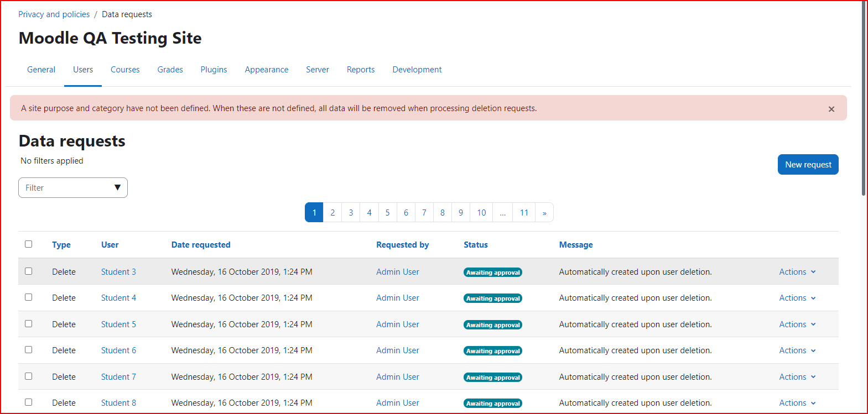This screenshot has height=414, width=868.
Task: Jump to last page 11
Action: [x=524, y=213]
